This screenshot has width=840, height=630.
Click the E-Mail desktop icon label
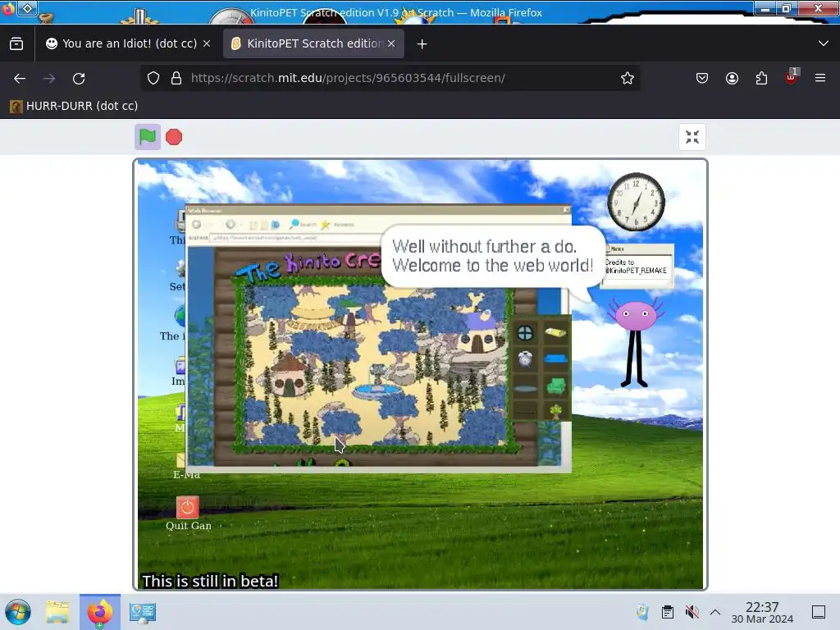186,475
